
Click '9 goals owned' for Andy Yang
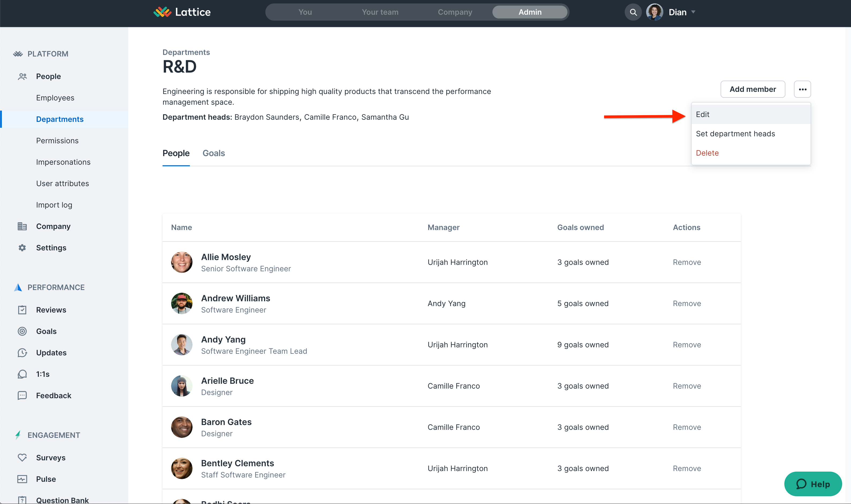[583, 345]
